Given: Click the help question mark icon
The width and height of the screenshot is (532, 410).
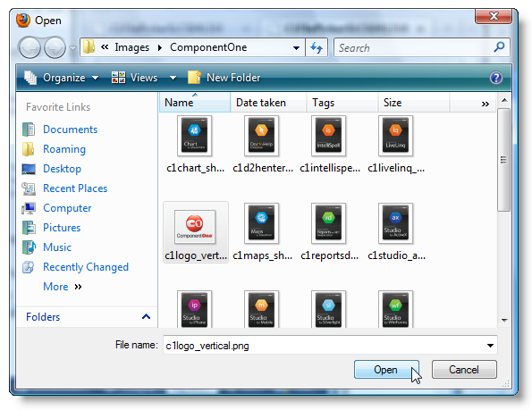Looking at the screenshot, I should (495, 78).
